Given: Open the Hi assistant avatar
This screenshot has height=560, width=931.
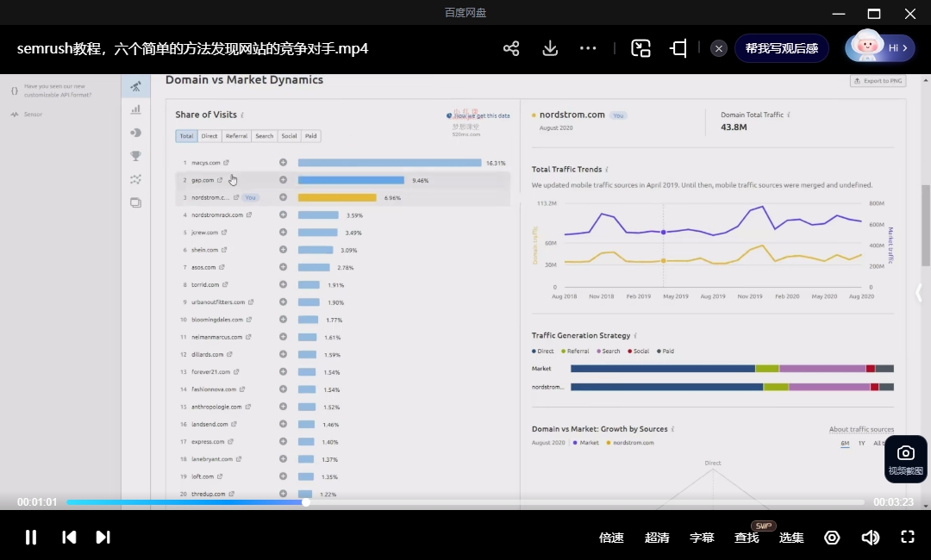Looking at the screenshot, I should (x=880, y=47).
